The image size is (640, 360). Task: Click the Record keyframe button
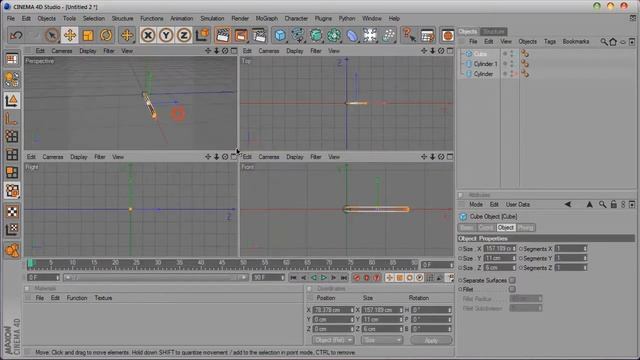point(357,278)
